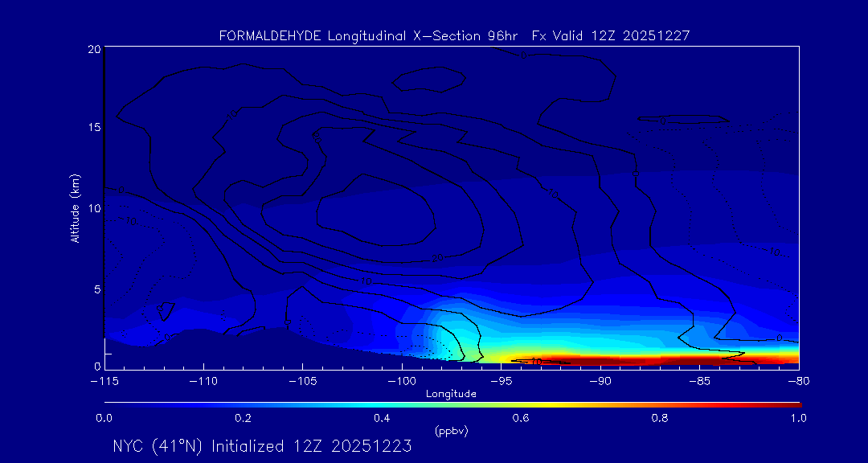
Task: Click longitude tick label -110
Action: click(x=203, y=381)
